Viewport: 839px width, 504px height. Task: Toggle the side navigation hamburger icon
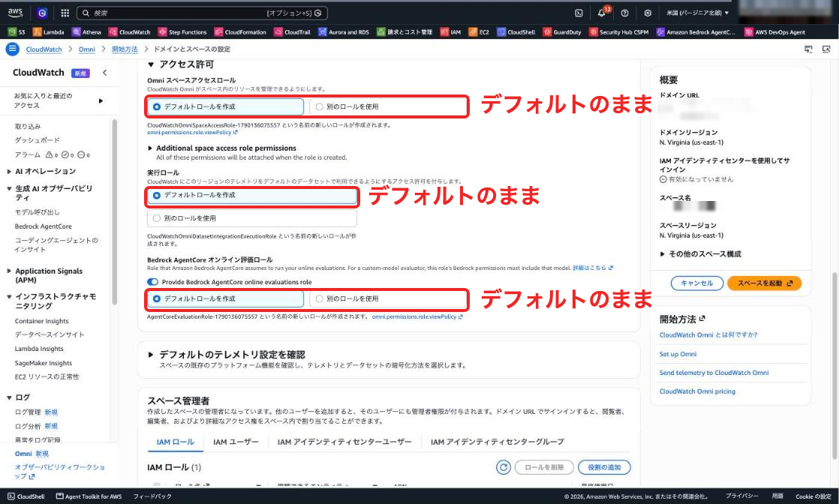[12, 49]
